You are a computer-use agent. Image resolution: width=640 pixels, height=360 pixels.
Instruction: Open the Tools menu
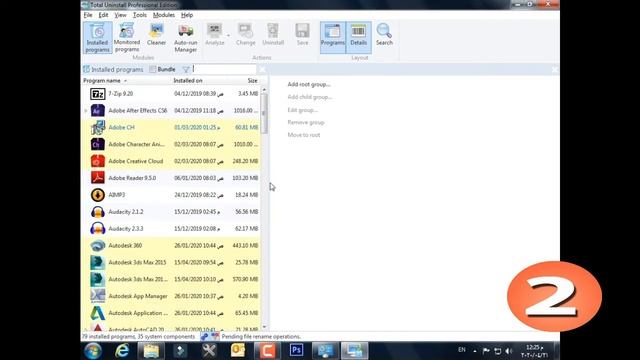[140, 15]
